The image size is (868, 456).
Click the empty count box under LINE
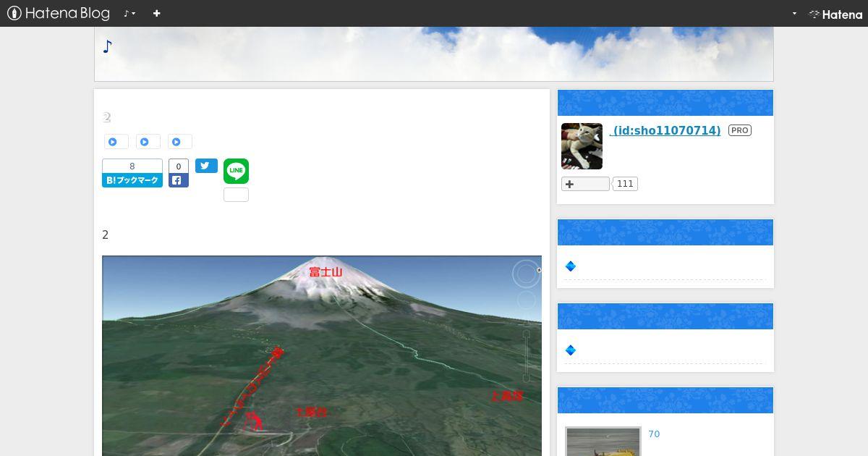236,195
